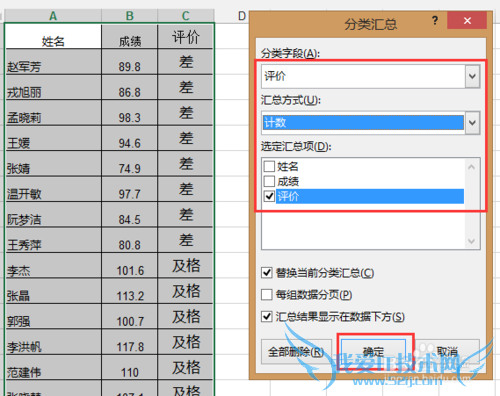Select column A header

53,16
